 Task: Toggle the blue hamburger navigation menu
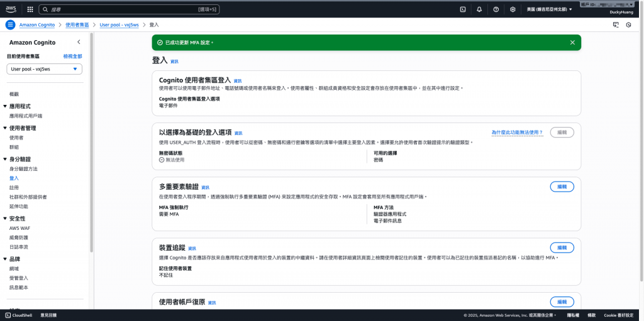(x=10, y=24)
